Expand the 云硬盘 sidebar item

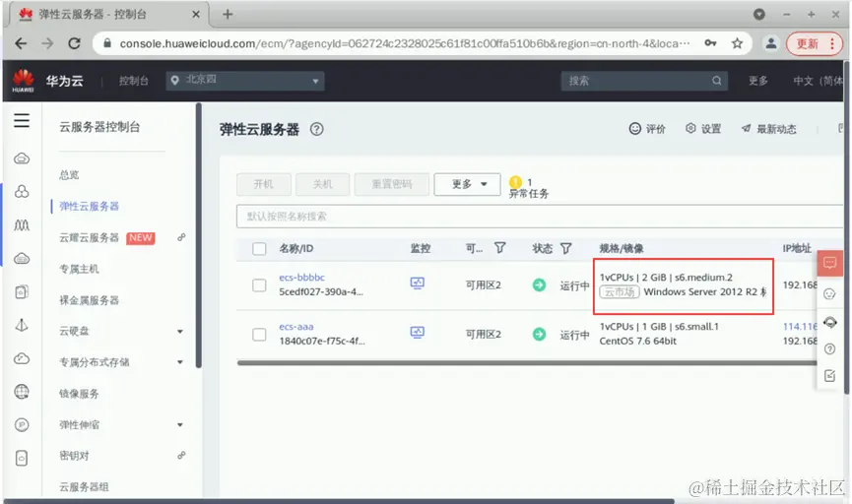(x=180, y=332)
